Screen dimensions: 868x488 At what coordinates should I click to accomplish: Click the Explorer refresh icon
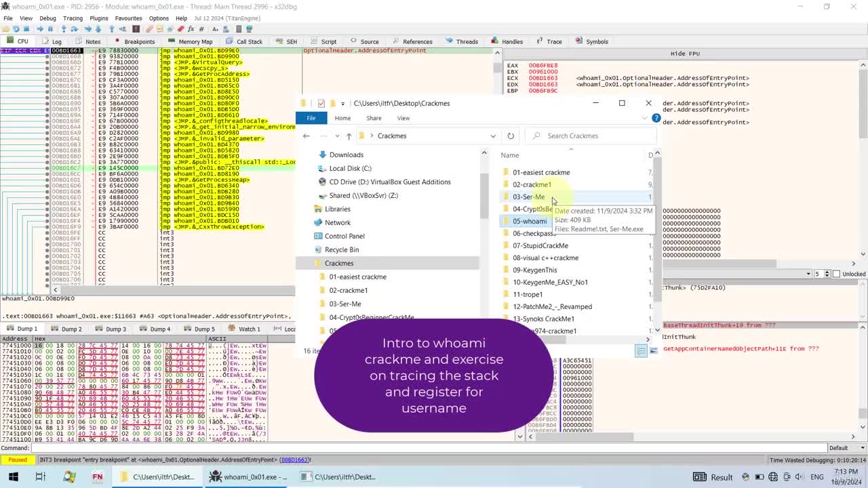pos(511,136)
